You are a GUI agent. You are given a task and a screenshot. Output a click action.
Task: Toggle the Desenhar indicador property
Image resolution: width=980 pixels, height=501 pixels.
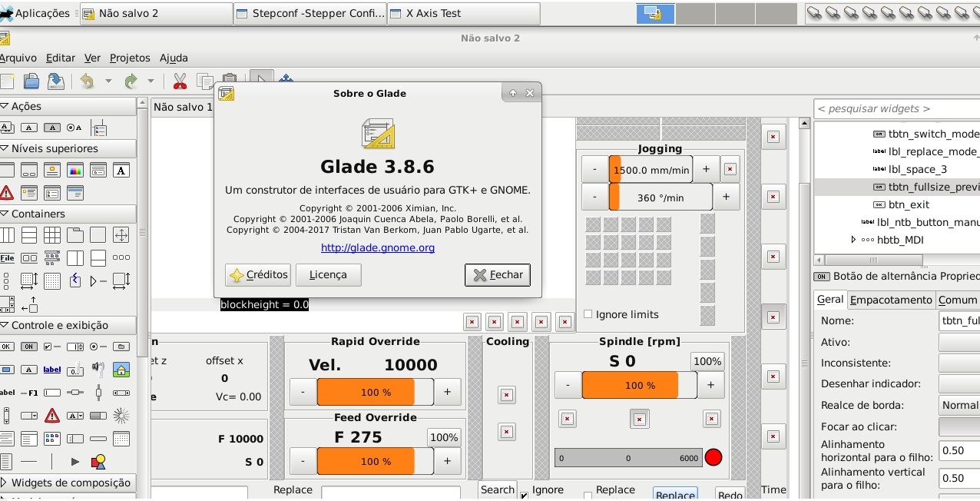click(x=959, y=383)
